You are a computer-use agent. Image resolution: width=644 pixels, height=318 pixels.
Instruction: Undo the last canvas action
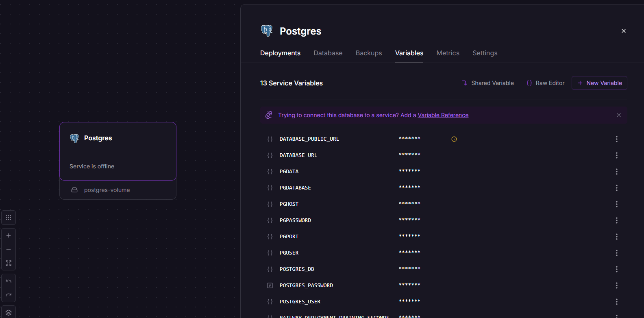[9, 281]
